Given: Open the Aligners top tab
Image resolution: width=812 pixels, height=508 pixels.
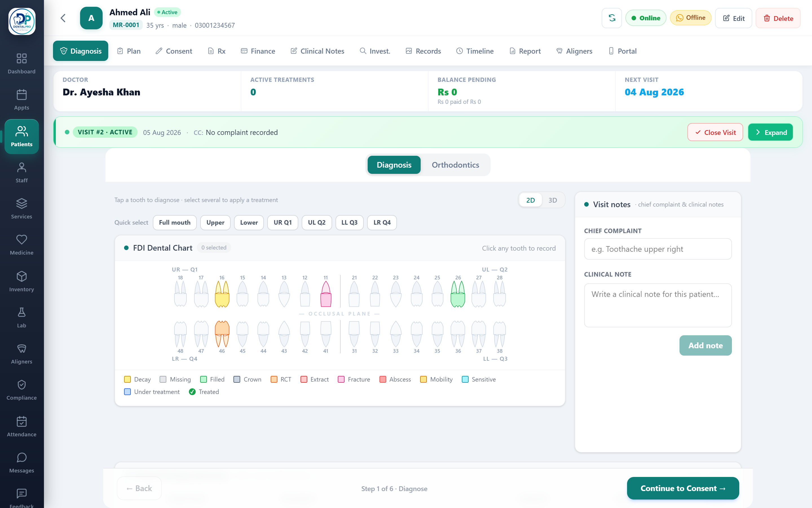Looking at the screenshot, I should point(574,51).
